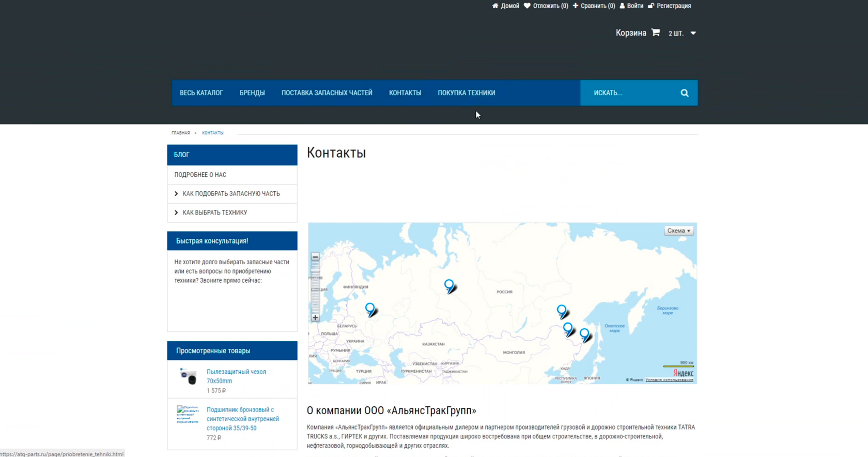Select the easternmost map pin near Охотское море
868x457 pixels.
[584, 334]
